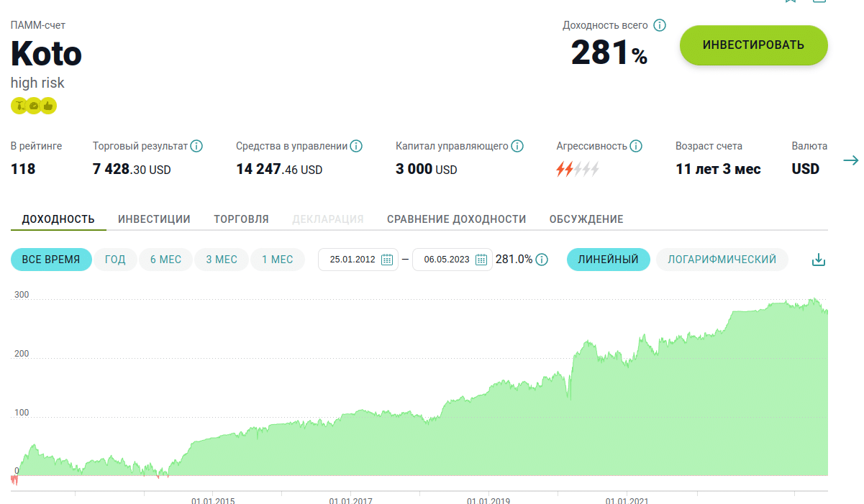Show info for Средства в управлении

click(x=356, y=146)
